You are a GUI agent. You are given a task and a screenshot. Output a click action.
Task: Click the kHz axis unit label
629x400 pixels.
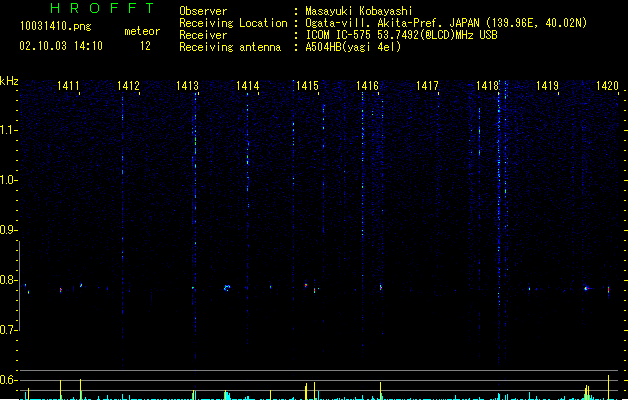tap(9, 81)
